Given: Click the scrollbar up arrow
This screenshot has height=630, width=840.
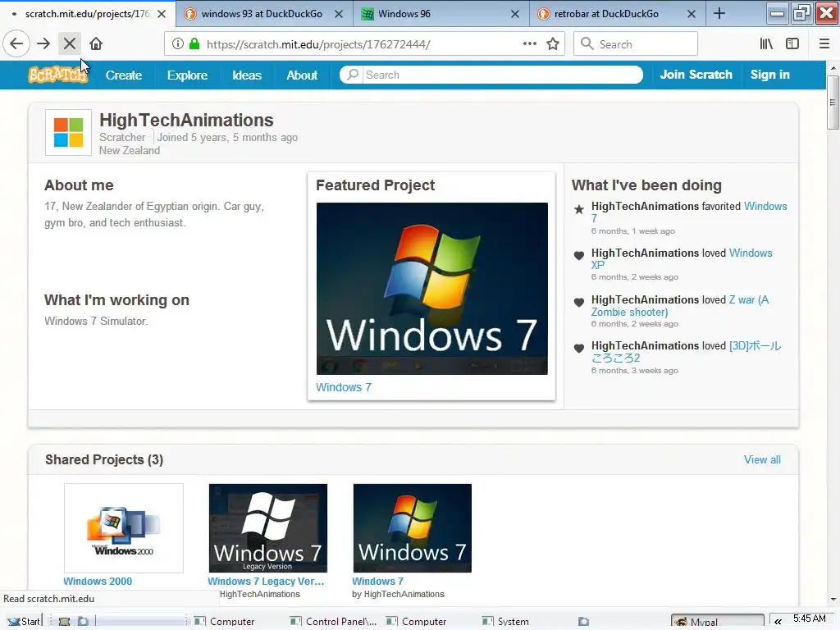Looking at the screenshot, I should pyautogui.click(x=833, y=68).
